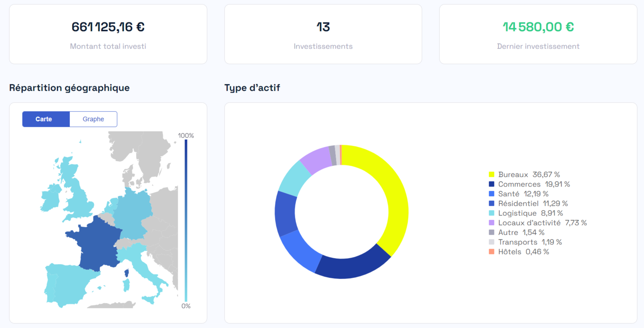Click the Logistique legend color swatch
644x328 pixels.
(492, 213)
